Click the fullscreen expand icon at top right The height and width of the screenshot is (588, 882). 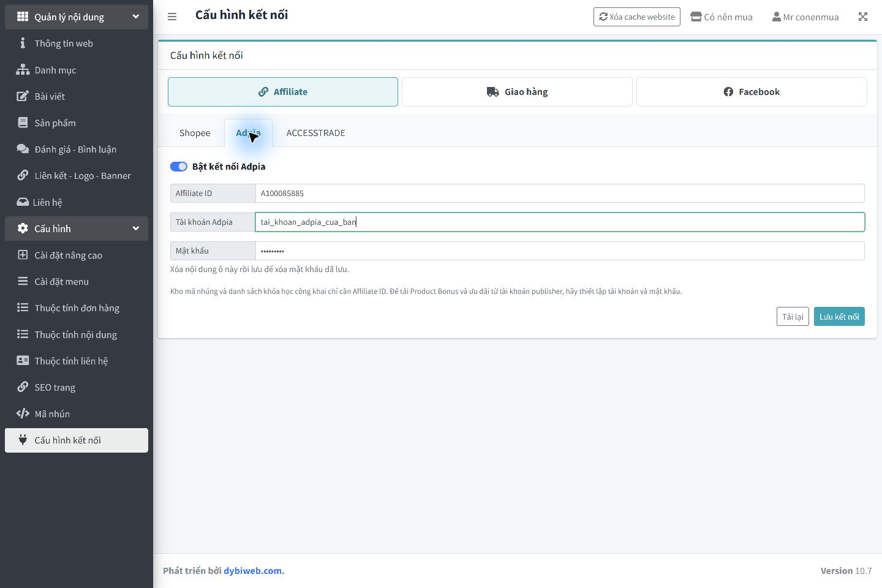click(863, 17)
